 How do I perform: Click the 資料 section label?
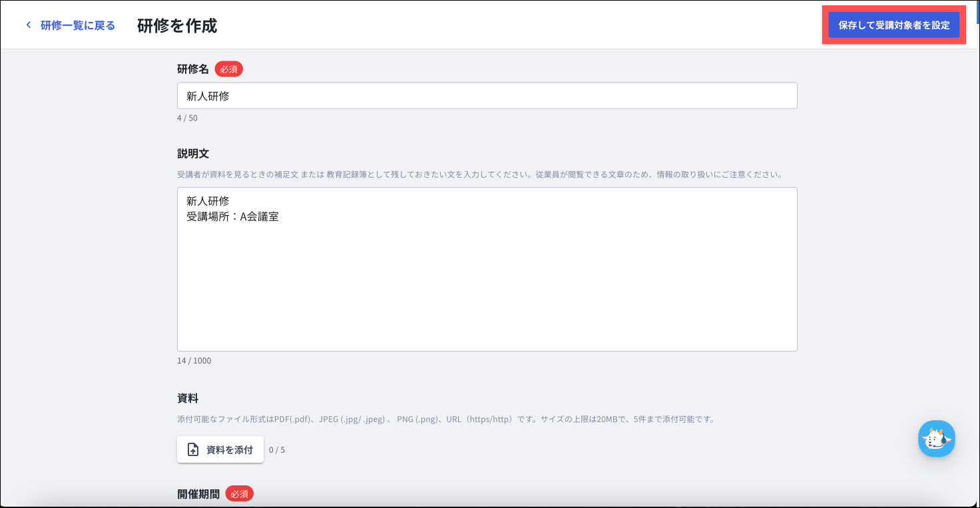[188, 398]
